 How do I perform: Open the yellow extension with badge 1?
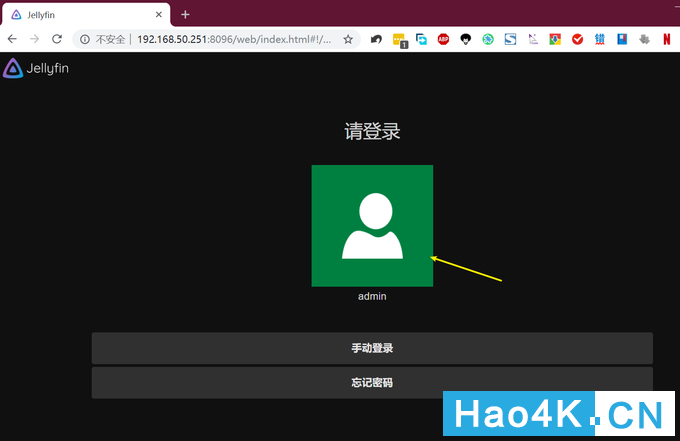click(399, 40)
